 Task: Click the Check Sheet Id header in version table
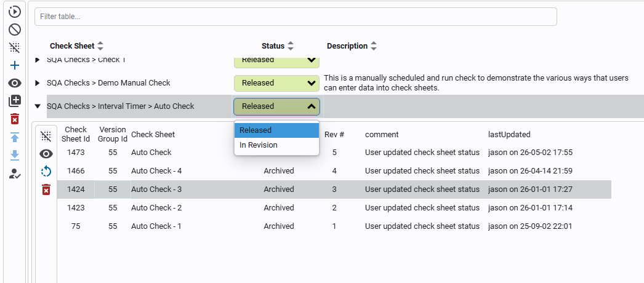[x=76, y=134]
